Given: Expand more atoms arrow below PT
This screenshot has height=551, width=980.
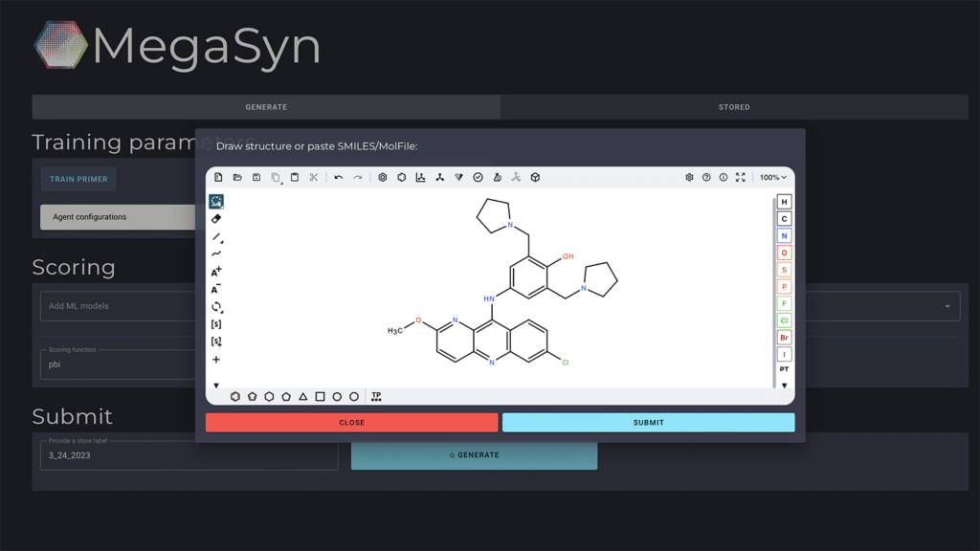Looking at the screenshot, I should point(785,386).
